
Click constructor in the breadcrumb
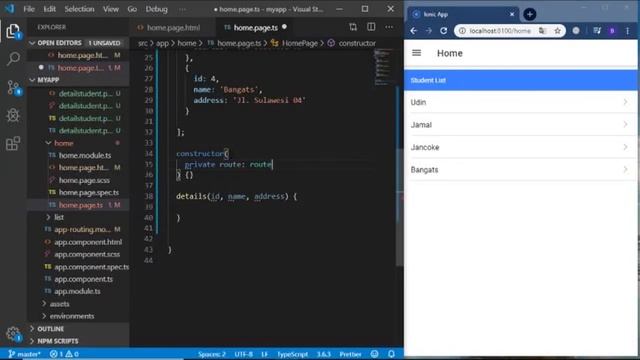click(x=357, y=43)
